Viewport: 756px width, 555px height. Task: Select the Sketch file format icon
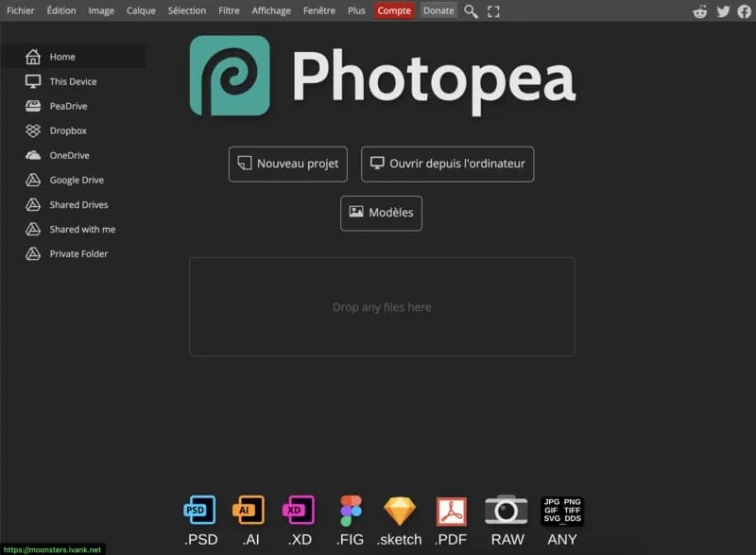[400, 510]
